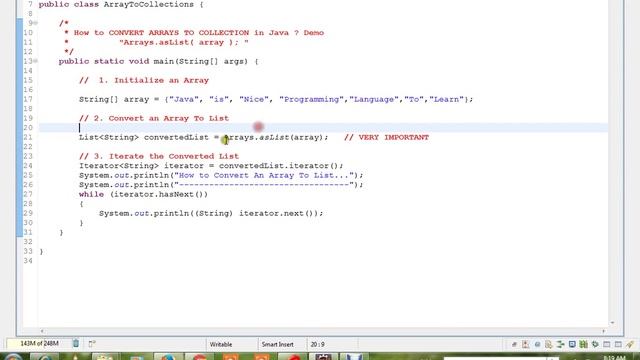640x360 pixels.
Task: Click the "Java" string literal on line 17
Action: pos(184,99)
